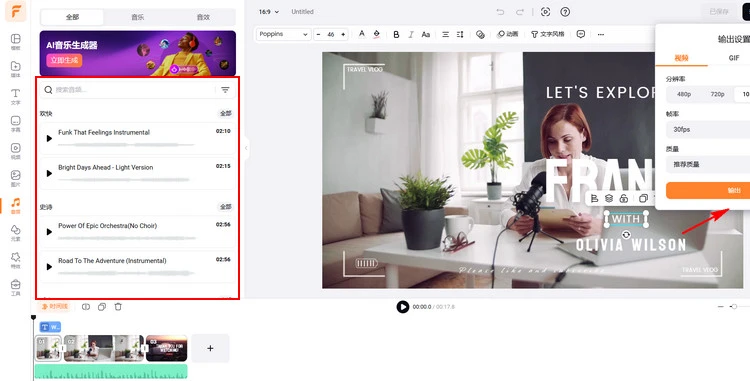Click the screen record icon

point(545,12)
